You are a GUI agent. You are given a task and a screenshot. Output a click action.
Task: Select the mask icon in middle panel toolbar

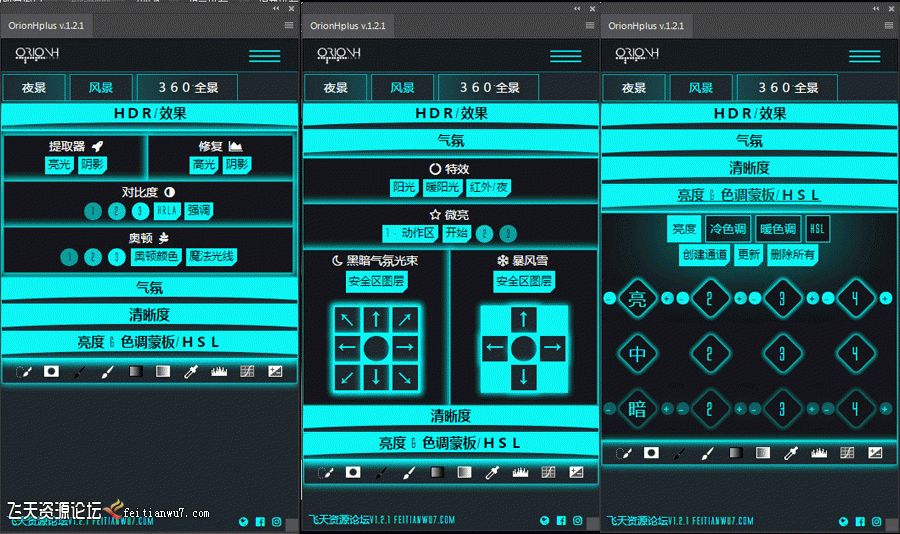coord(352,472)
